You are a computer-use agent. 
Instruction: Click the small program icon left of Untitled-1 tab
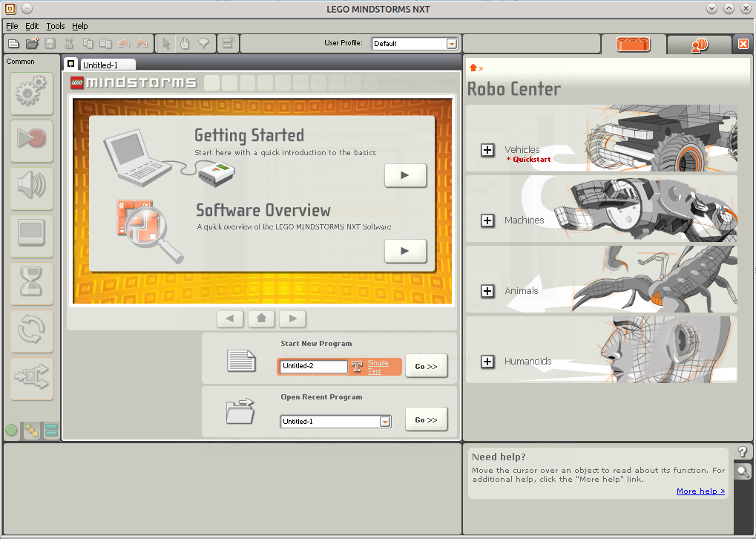pos(71,64)
